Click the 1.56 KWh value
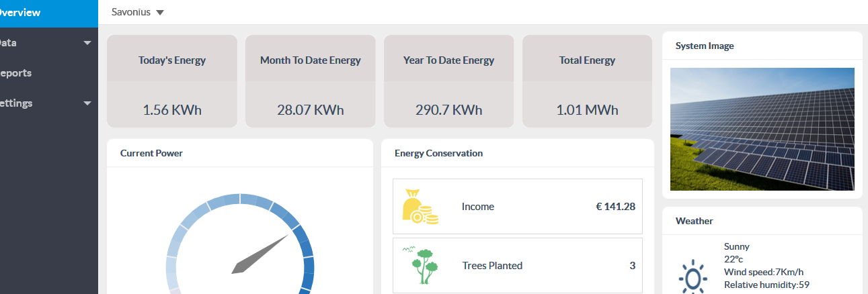Screen dimensions: 868x294 172,109
